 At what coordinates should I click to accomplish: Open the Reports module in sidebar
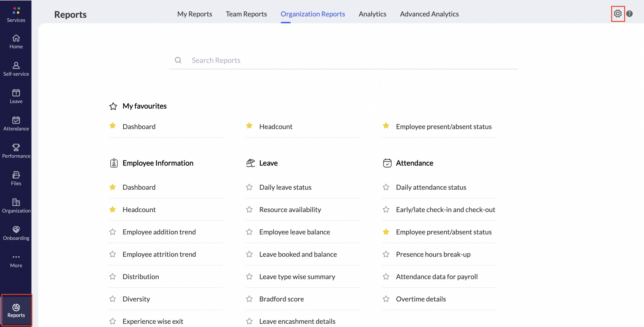16,311
